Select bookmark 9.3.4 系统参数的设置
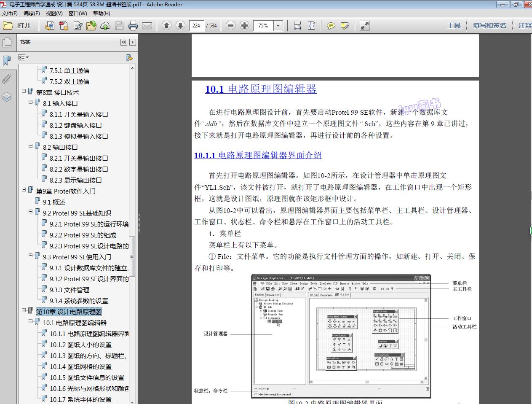532x404 pixels. 79,301
